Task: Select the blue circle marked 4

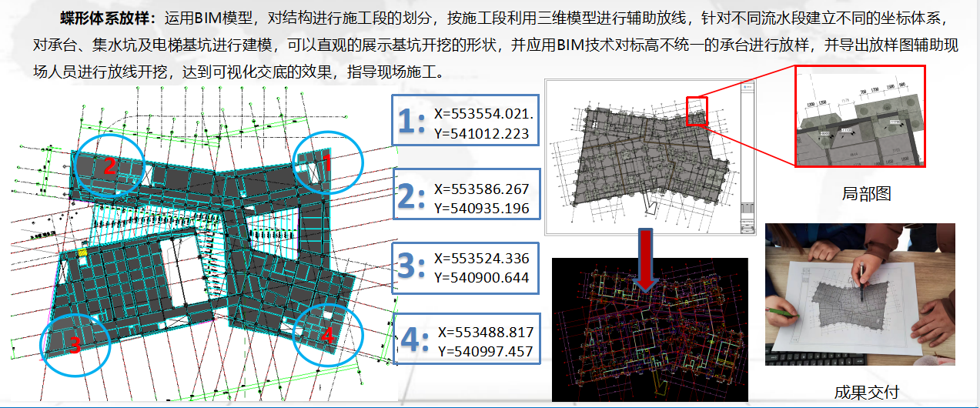Action: click(x=328, y=335)
